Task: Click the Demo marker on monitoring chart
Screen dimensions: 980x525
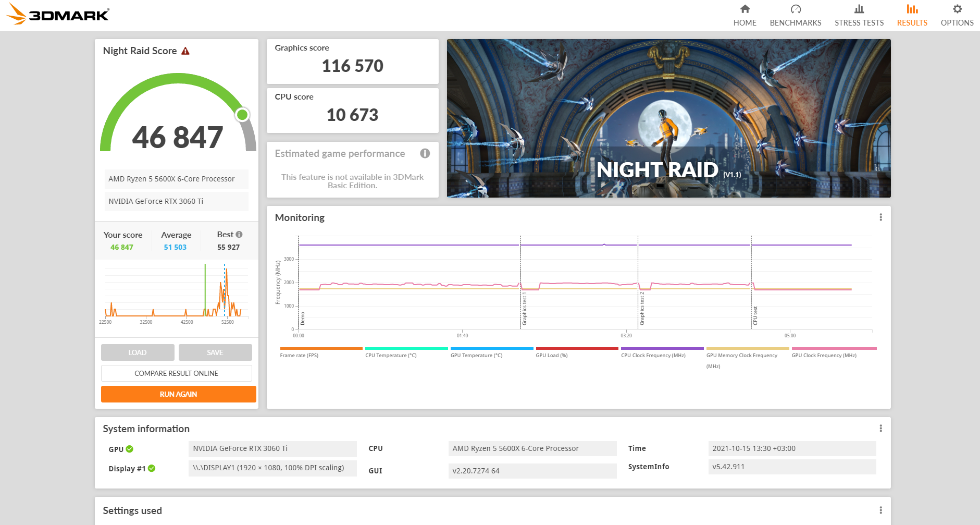Action: [303, 319]
